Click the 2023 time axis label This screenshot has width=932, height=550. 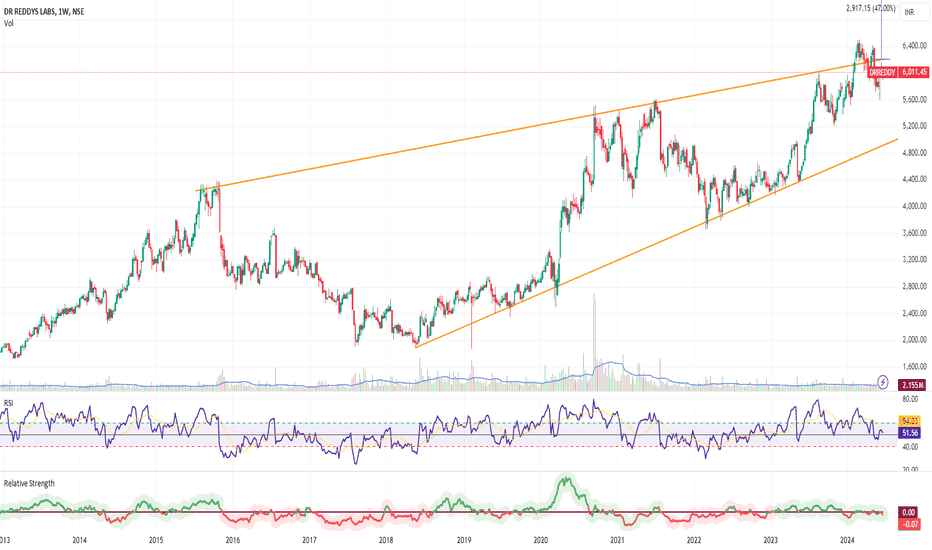[x=770, y=540]
